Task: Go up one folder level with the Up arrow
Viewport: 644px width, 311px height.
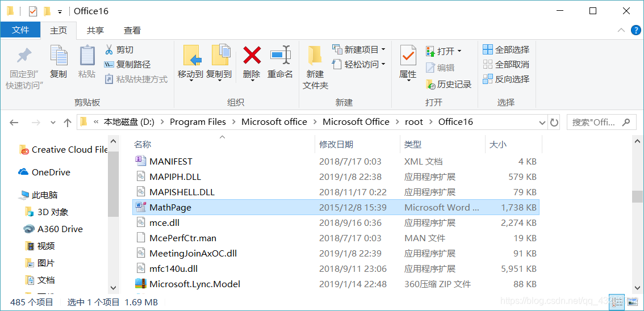Action: coord(68,122)
